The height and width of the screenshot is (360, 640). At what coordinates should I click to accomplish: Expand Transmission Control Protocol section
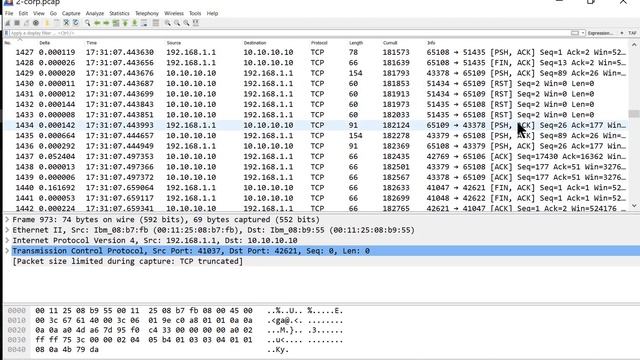click(x=7, y=251)
